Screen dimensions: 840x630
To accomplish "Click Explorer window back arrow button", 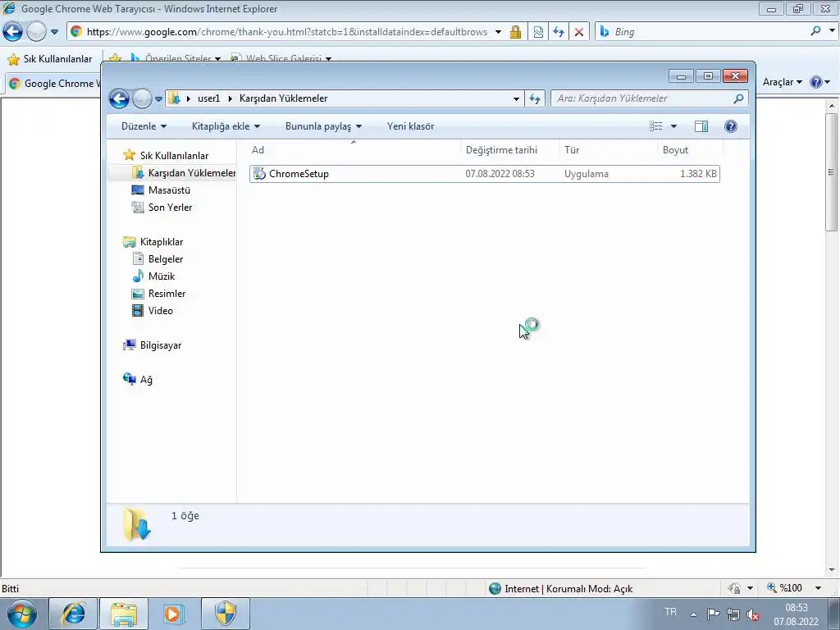I will [x=119, y=98].
